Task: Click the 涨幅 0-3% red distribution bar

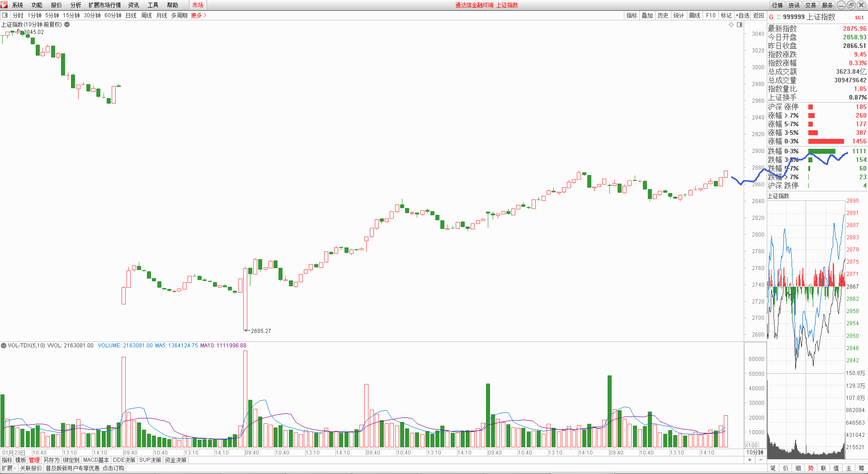Action: point(826,142)
